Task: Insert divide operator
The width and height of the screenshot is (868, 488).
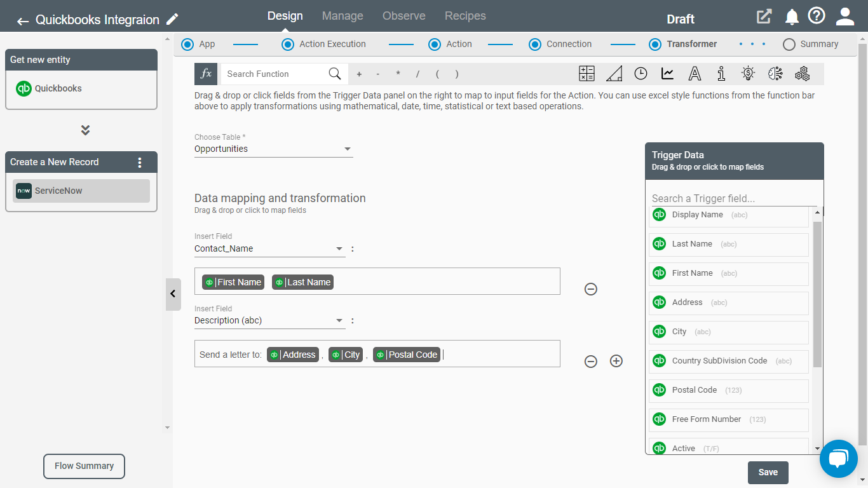Action: [x=417, y=74]
